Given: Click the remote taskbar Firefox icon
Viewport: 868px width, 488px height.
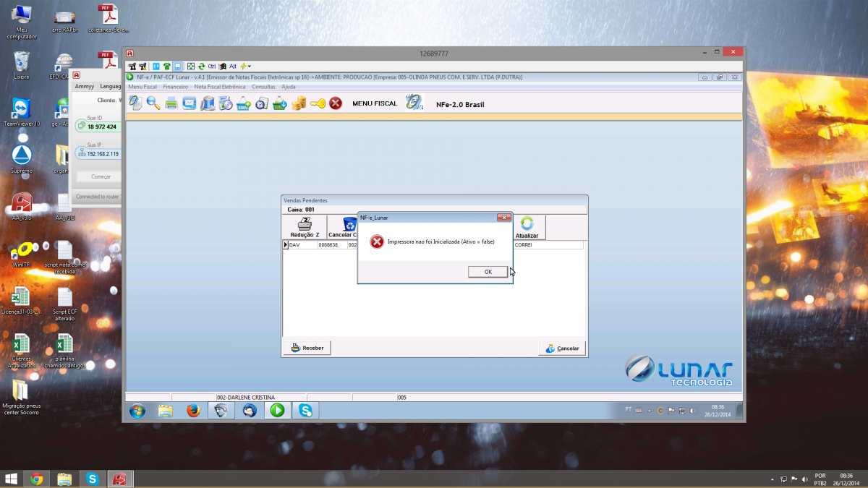Looking at the screenshot, I should tap(193, 411).
